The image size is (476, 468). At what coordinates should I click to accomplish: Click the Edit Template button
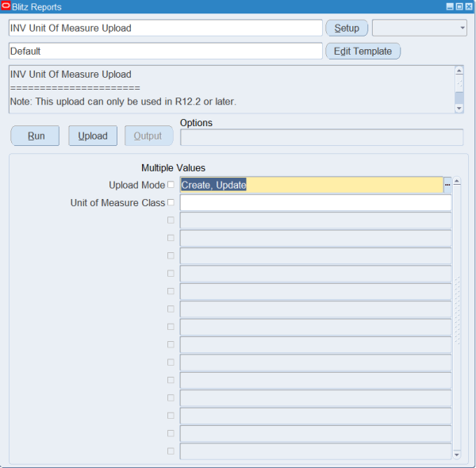pos(363,51)
